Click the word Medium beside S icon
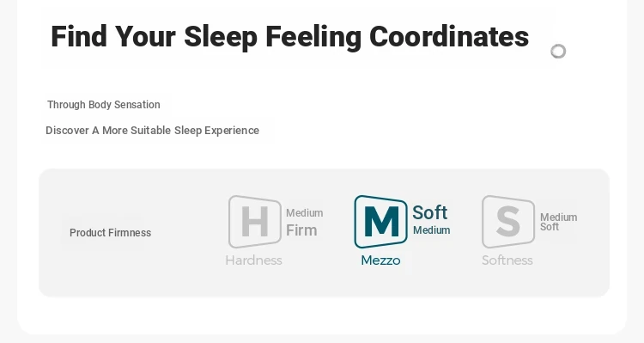The width and height of the screenshot is (644, 343). [559, 217]
